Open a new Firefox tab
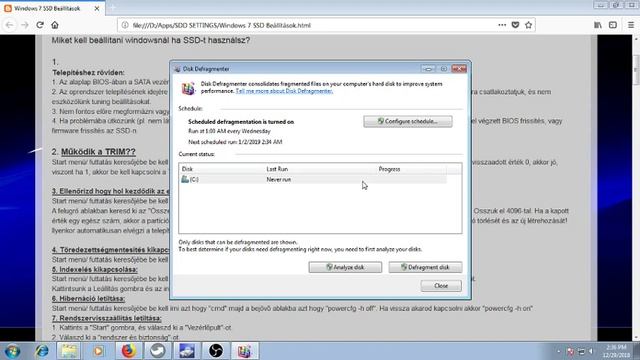This screenshot has height=360, width=640. click(x=113, y=8)
